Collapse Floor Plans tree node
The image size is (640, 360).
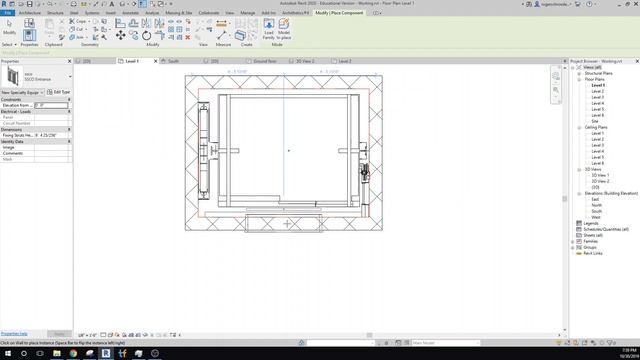pos(579,80)
